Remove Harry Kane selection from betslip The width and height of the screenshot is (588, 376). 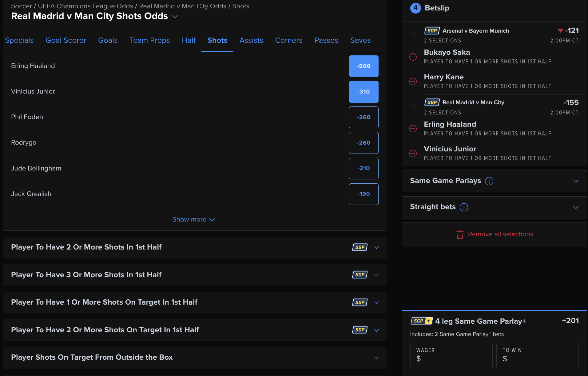point(413,82)
